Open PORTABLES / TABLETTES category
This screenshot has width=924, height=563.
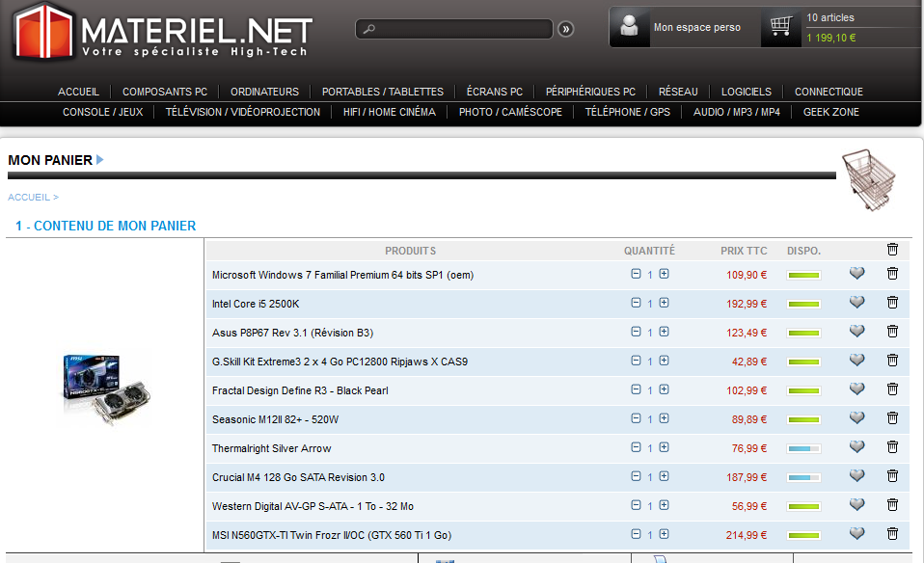(x=383, y=92)
